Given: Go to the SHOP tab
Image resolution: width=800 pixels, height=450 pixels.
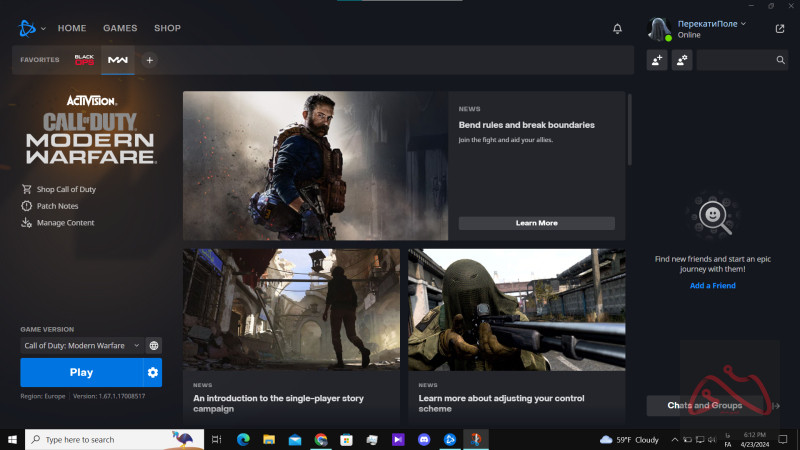Looking at the screenshot, I should 167,28.
